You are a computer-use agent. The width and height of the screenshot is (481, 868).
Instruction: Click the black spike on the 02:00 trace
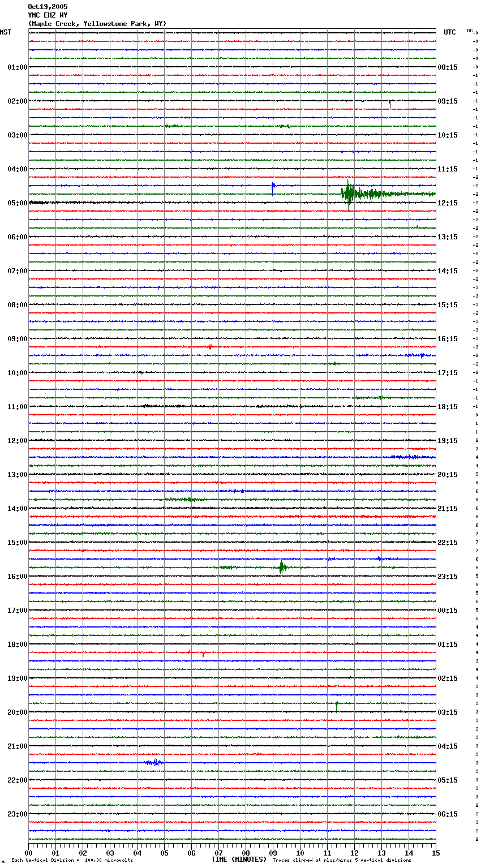pyautogui.click(x=389, y=104)
